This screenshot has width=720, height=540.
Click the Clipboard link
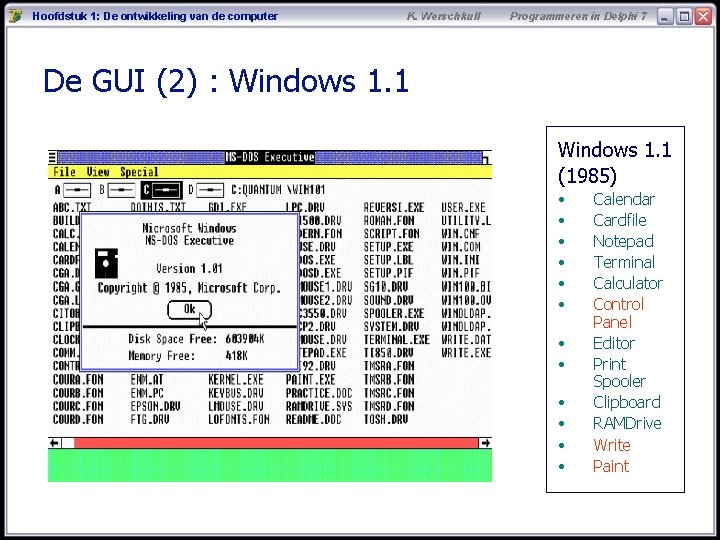[627, 402]
